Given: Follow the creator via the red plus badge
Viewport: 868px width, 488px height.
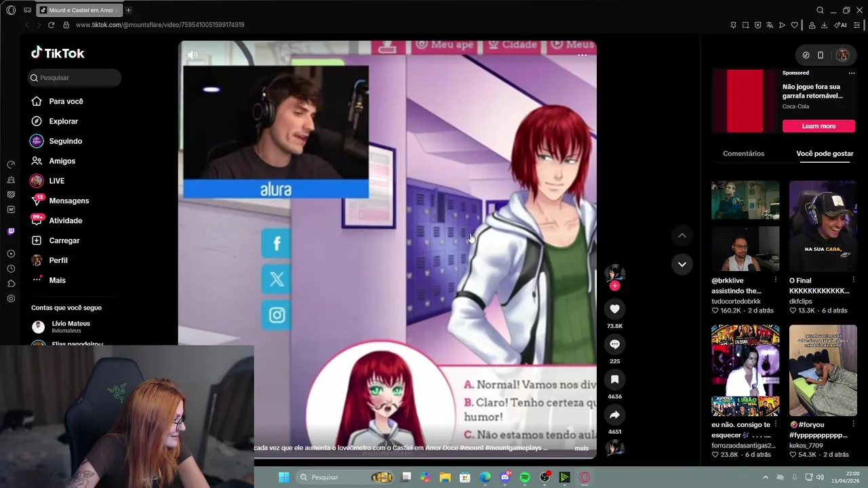Looking at the screenshot, I should (x=614, y=286).
